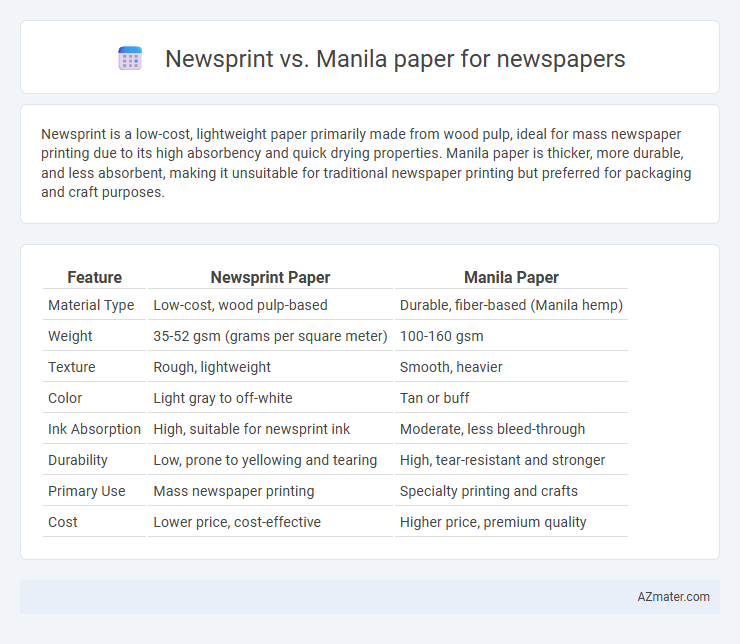Click the title 'Newsprint vs. Manila paper for newspapers'
Screen dimensions: 740x644
(395, 59)
